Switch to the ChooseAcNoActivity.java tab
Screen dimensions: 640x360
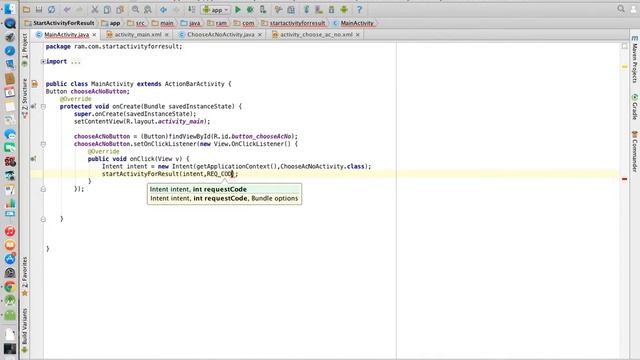coord(220,35)
